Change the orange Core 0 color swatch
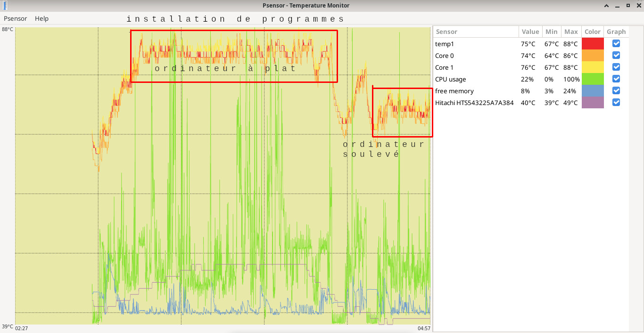The height and width of the screenshot is (333, 644). (593, 56)
